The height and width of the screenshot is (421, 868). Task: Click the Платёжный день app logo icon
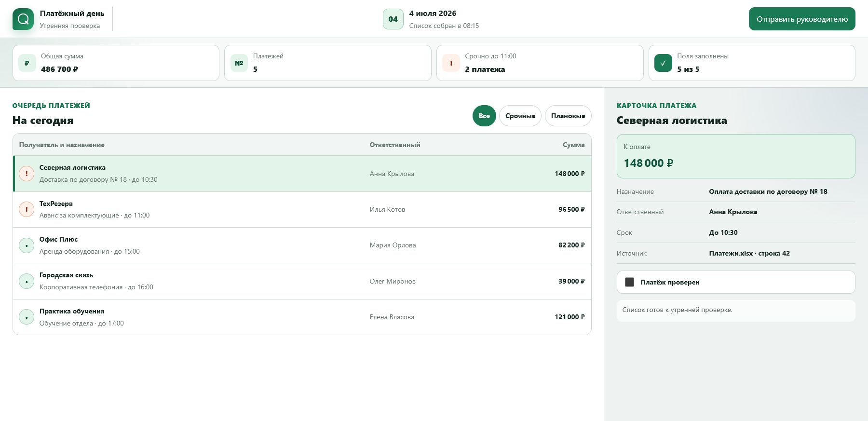(23, 19)
